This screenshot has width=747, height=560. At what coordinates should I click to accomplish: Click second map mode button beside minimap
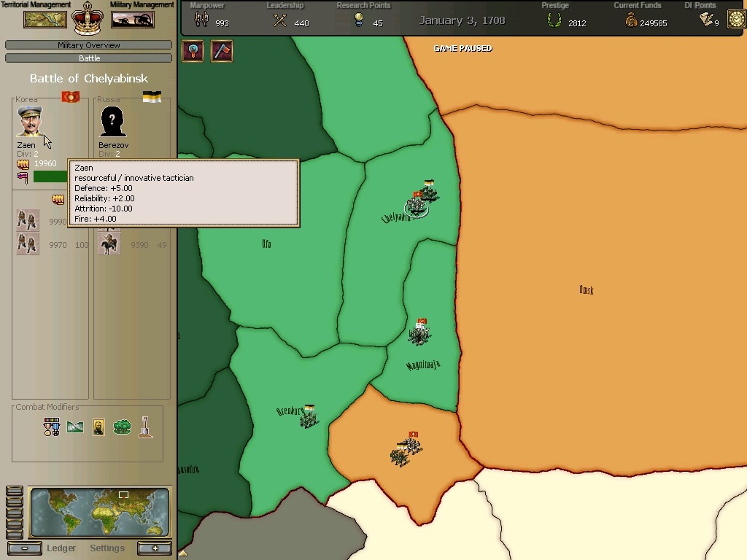point(15,502)
